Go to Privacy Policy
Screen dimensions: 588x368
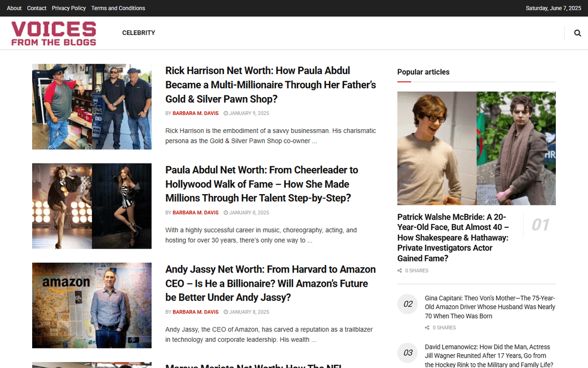coord(69,8)
